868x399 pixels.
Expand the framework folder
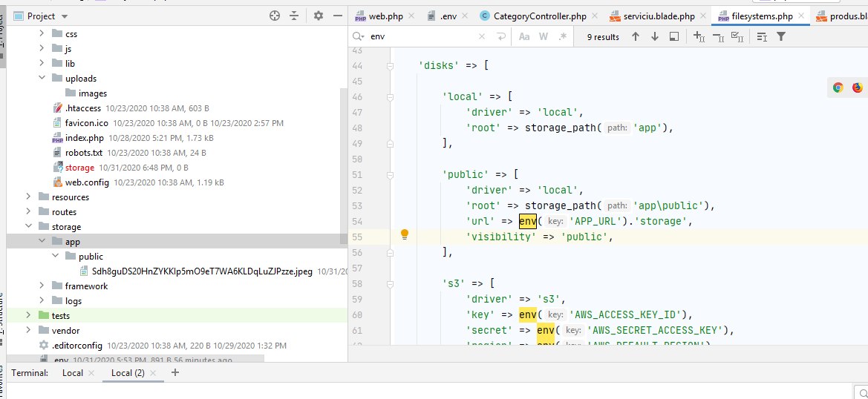pyautogui.click(x=42, y=286)
